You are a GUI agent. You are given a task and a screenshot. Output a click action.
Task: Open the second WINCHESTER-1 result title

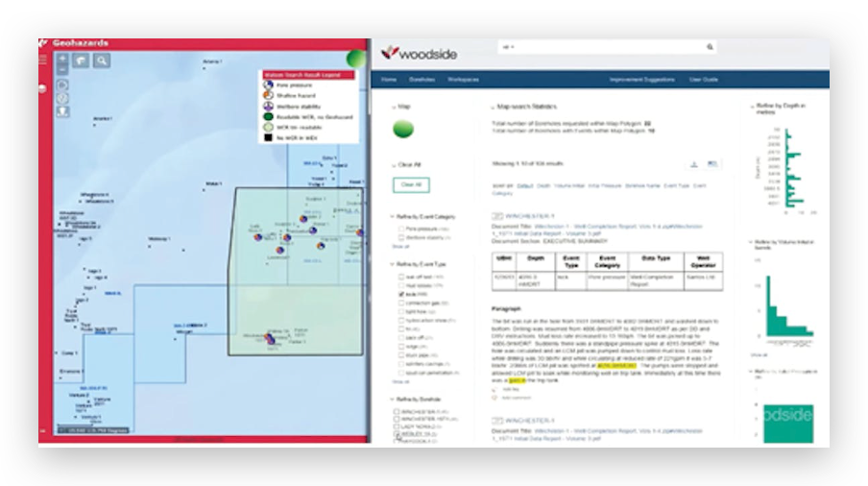(x=530, y=421)
